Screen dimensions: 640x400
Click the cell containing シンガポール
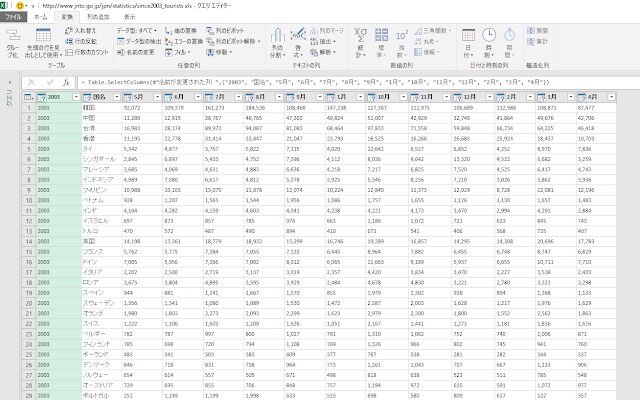[x=102, y=159]
